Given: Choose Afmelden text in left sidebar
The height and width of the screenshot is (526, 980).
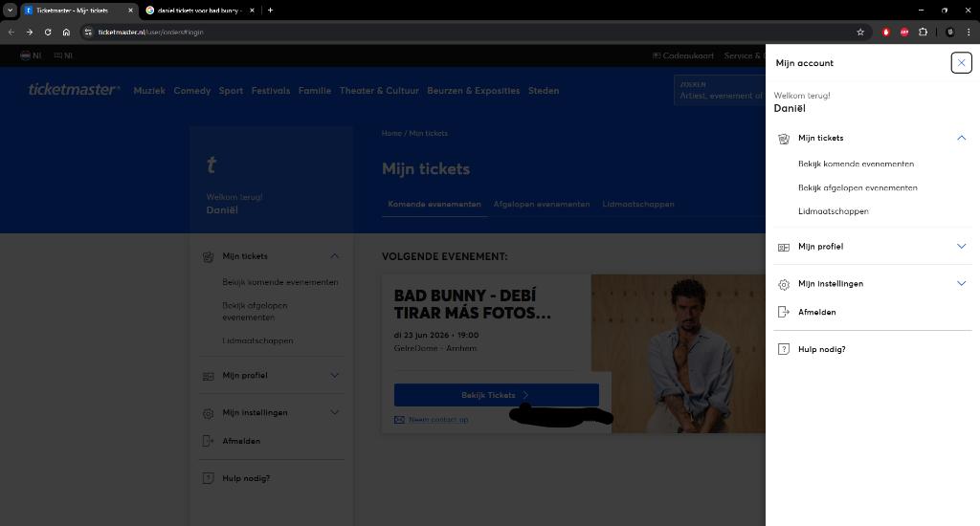Looking at the screenshot, I should pyautogui.click(x=241, y=441).
